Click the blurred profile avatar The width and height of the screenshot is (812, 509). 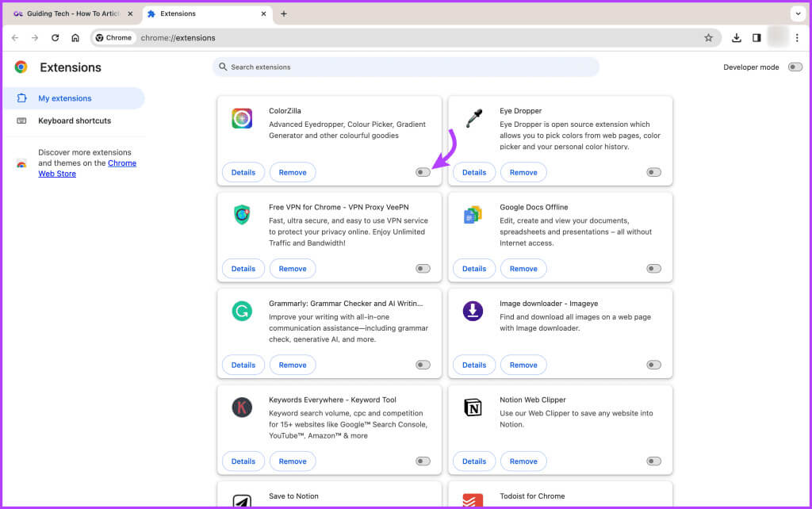coord(777,37)
